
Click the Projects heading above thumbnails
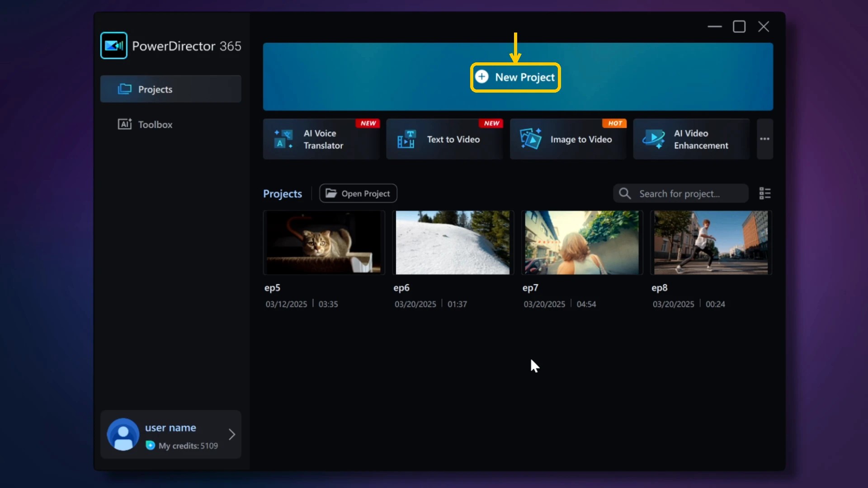click(283, 194)
